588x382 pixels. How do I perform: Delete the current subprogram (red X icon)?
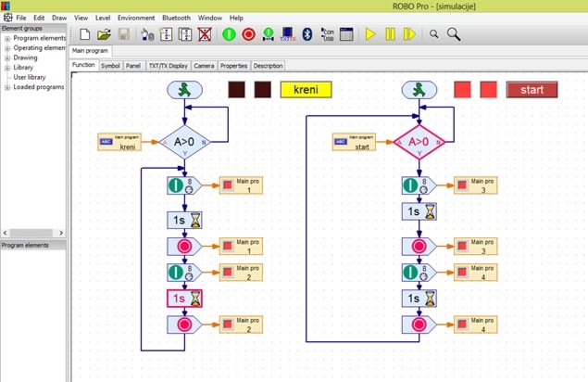[x=205, y=34]
